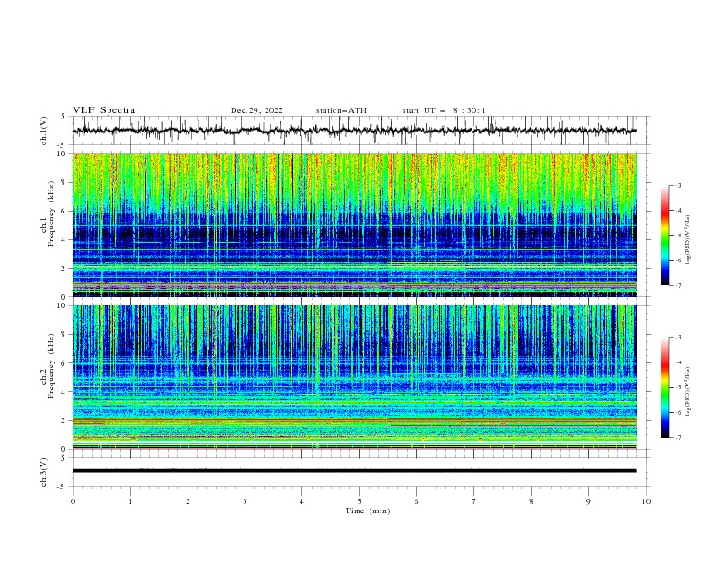
Task: Click the time axis tick label "3"
Action: [x=245, y=501]
